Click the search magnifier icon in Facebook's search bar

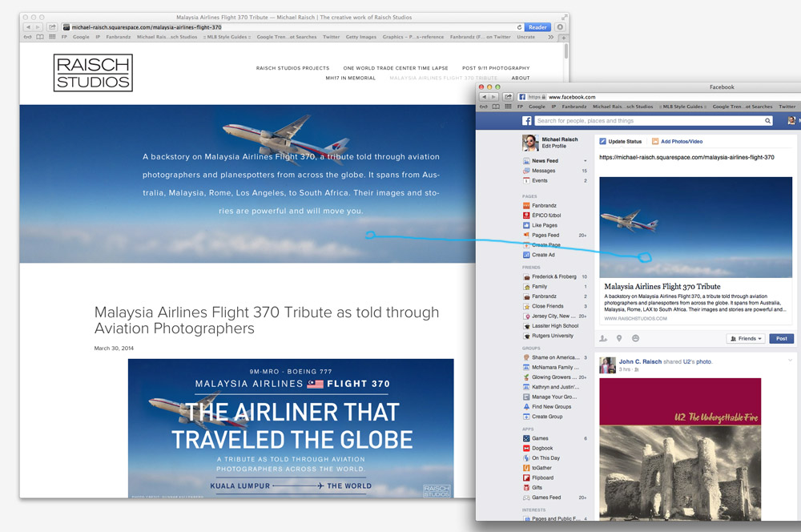click(x=767, y=121)
